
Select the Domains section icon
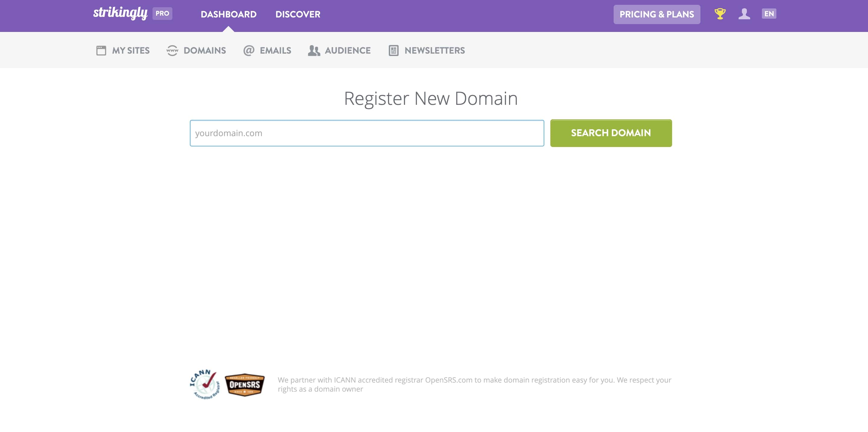click(173, 51)
